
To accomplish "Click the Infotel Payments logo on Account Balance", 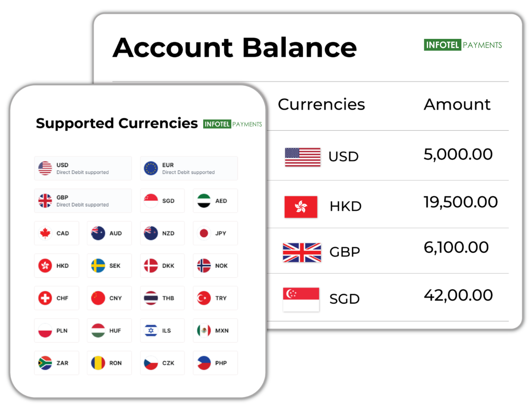I will 463,45.
